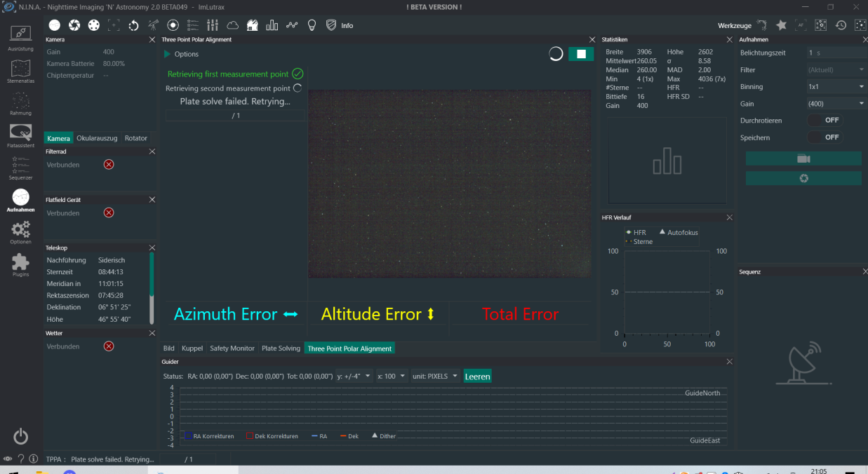Open Sequenzer in left sidebar
The image size is (868, 474).
(20, 169)
